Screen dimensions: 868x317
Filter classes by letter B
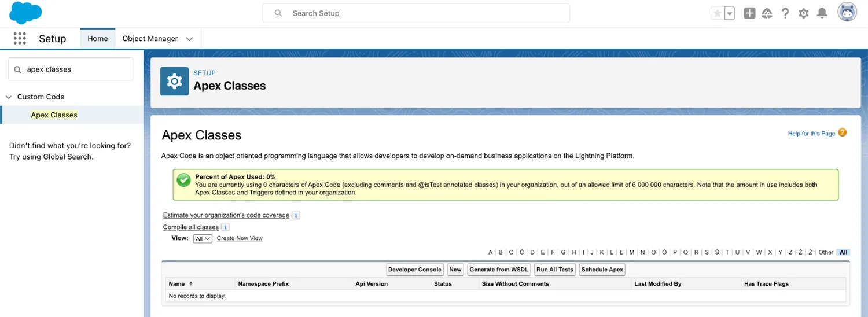click(501, 252)
